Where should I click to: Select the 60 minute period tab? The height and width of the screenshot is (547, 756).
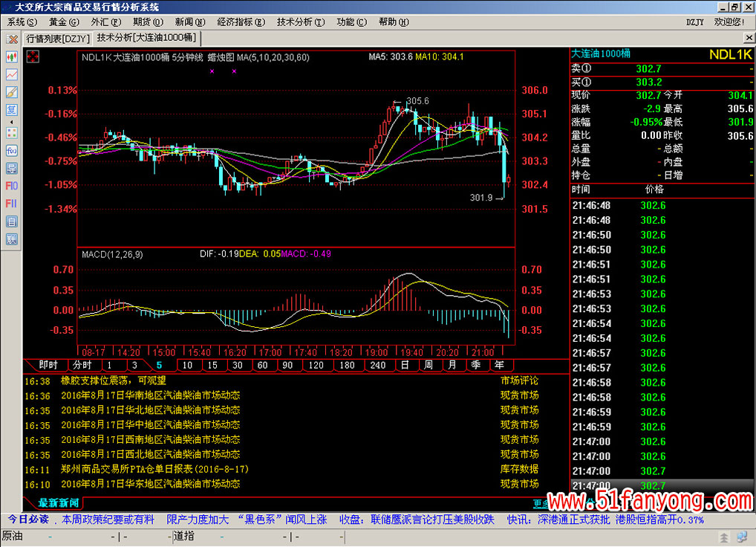tap(263, 365)
